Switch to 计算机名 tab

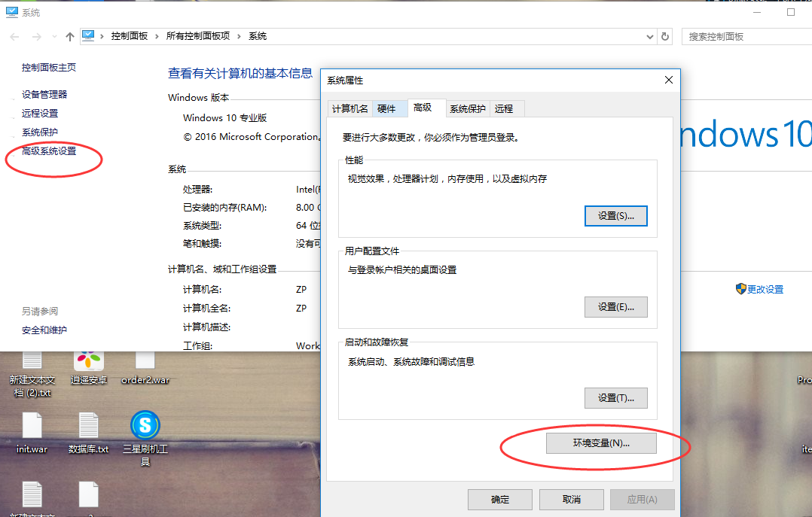pyautogui.click(x=350, y=108)
